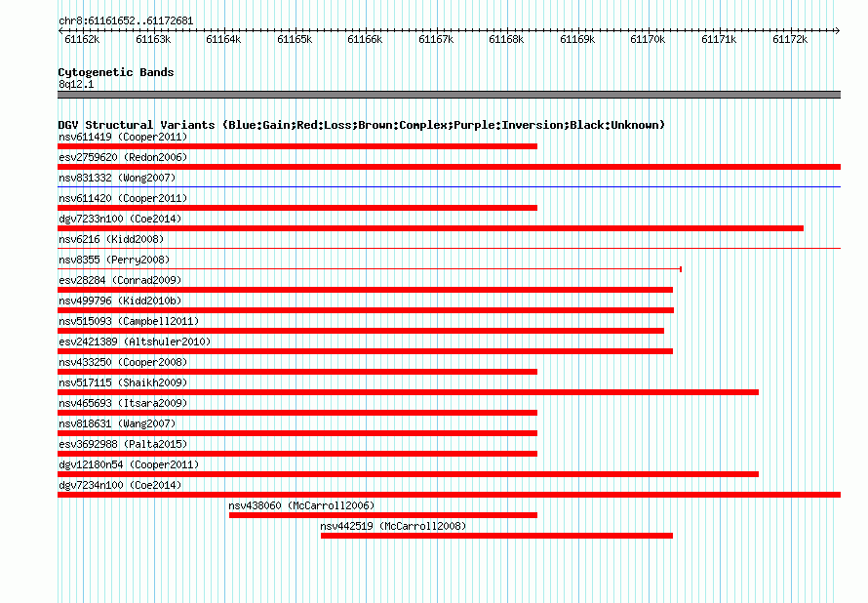The image size is (868, 603).
Task: Click the Cytogenetic Bands track title
Action: tap(116, 72)
